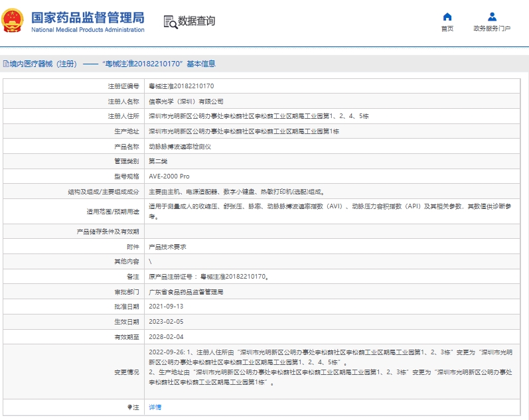The height and width of the screenshot is (420, 529).
Task: Select product name 动脉脉搏波速率检测仪
Action: [180, 147]
